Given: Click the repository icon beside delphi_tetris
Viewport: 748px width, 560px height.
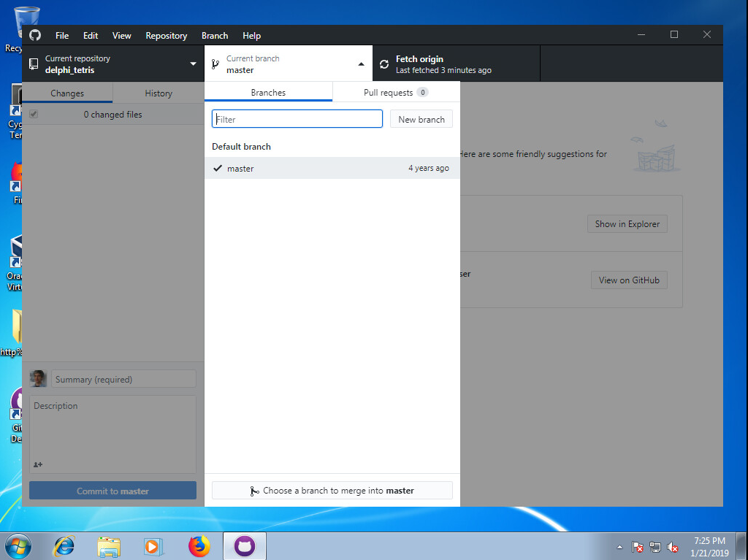Looking at the screenshot, I should (x=33, y=64).
